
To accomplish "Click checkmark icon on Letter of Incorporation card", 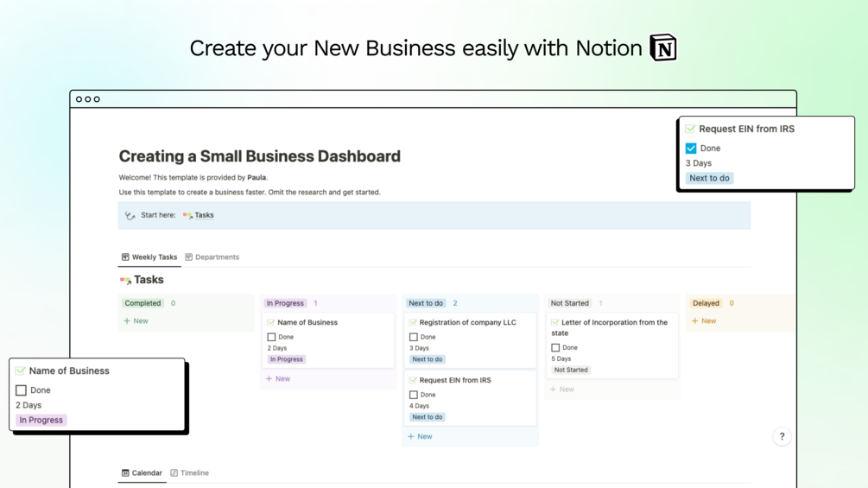I will pyautogui.click(x=555, y=322).
